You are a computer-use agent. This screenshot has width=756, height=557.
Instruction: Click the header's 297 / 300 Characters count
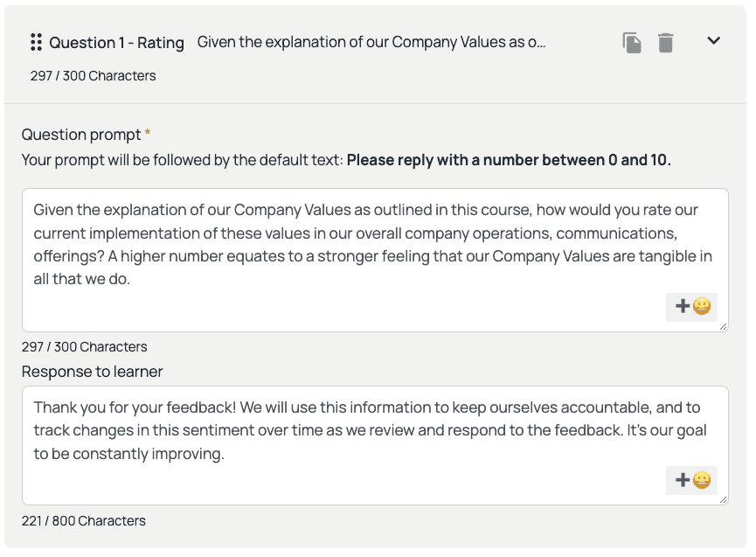click(x=93, y=76)
